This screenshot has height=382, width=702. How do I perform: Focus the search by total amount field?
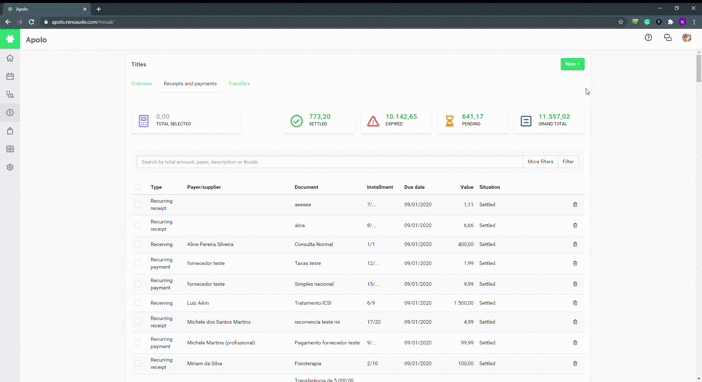[x=330, y=162]
